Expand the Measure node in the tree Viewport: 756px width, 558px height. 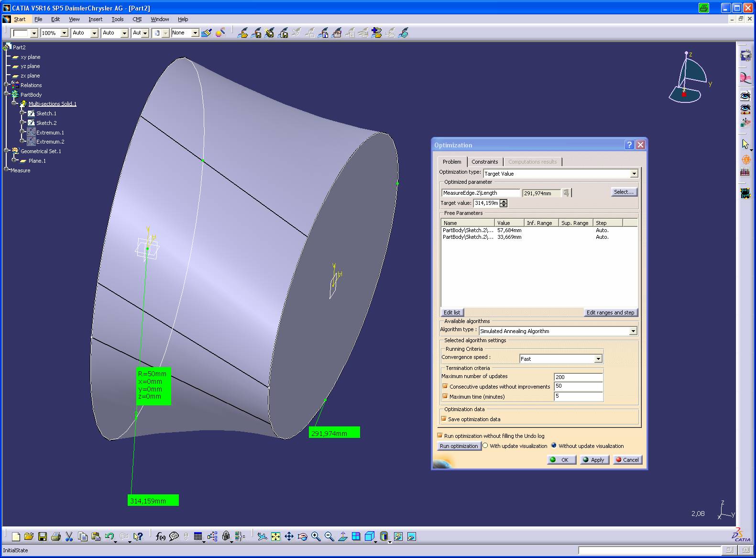[x=7, y=170]
